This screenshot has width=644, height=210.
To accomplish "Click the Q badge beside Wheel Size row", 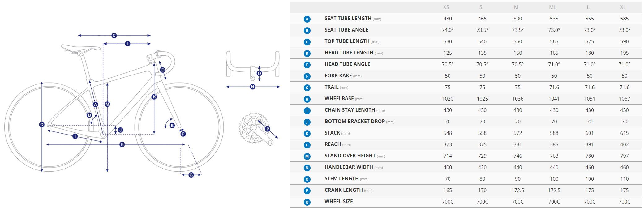I will (x=307, y=202).
